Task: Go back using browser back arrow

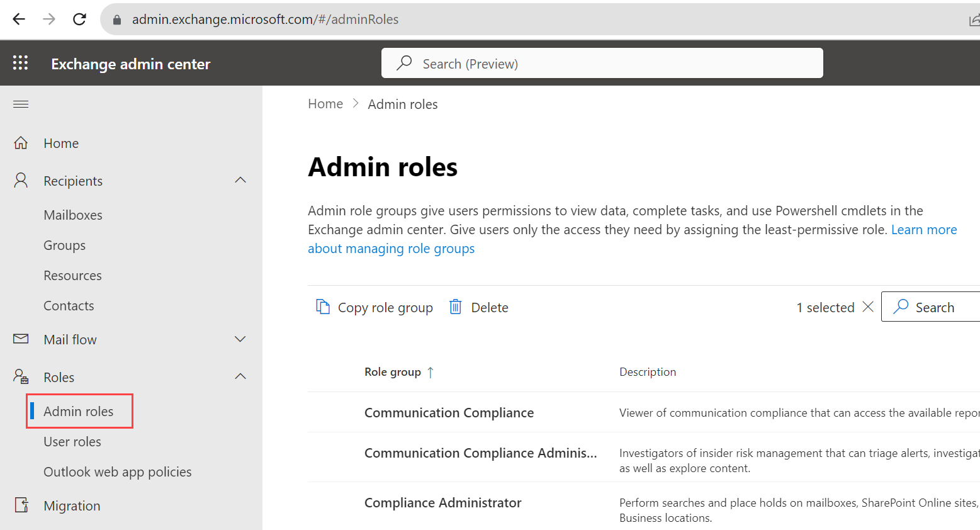Action: click(19, 19)
